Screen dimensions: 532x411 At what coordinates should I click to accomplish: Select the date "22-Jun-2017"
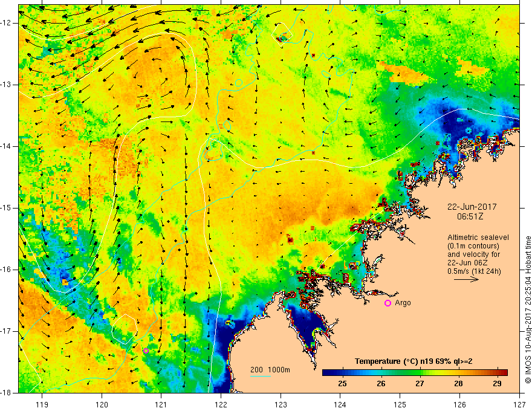[472, 207]
